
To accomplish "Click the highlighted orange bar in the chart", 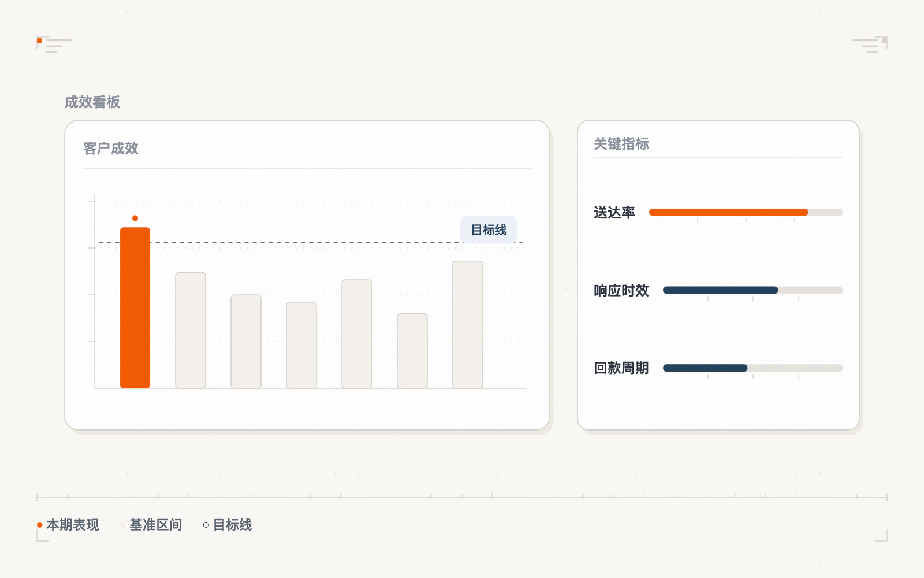I will tap(135, 307).
